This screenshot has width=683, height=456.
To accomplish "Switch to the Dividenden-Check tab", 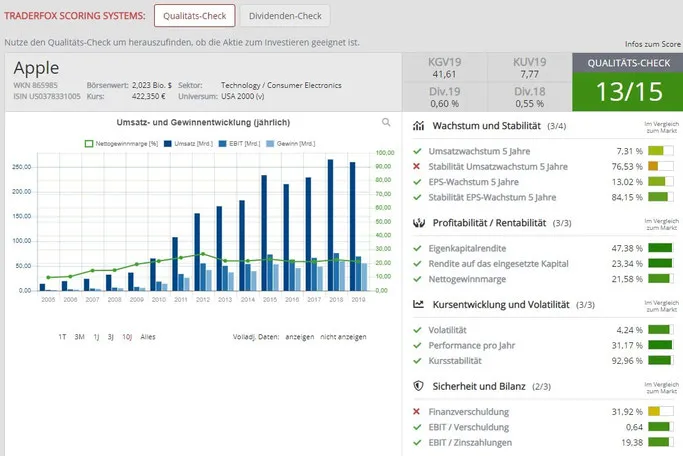I will (x=285, y=16).
